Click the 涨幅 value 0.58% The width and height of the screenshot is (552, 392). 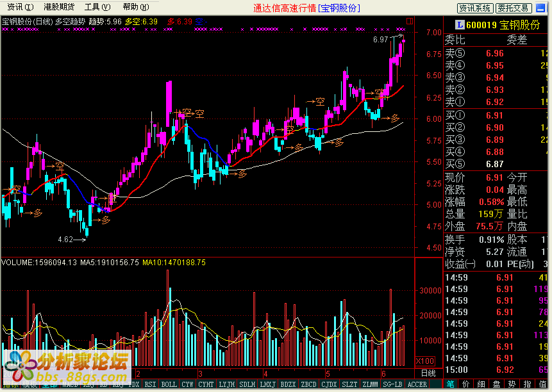(x=492, y=202)
